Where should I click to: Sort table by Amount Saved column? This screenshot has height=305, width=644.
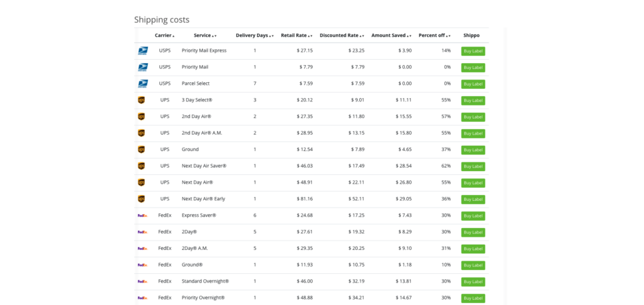pos(391,35)
